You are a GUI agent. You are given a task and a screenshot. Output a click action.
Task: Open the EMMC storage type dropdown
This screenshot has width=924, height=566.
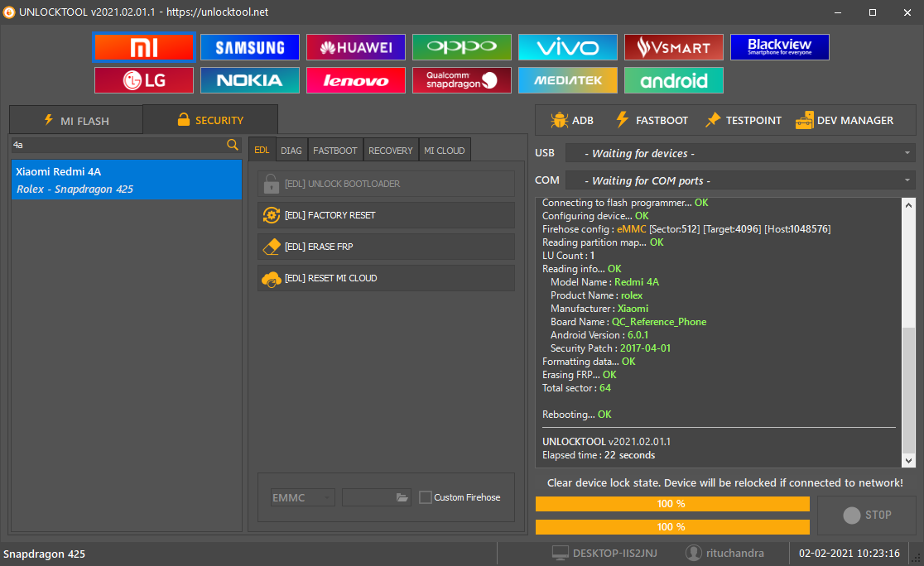(302, 497)
